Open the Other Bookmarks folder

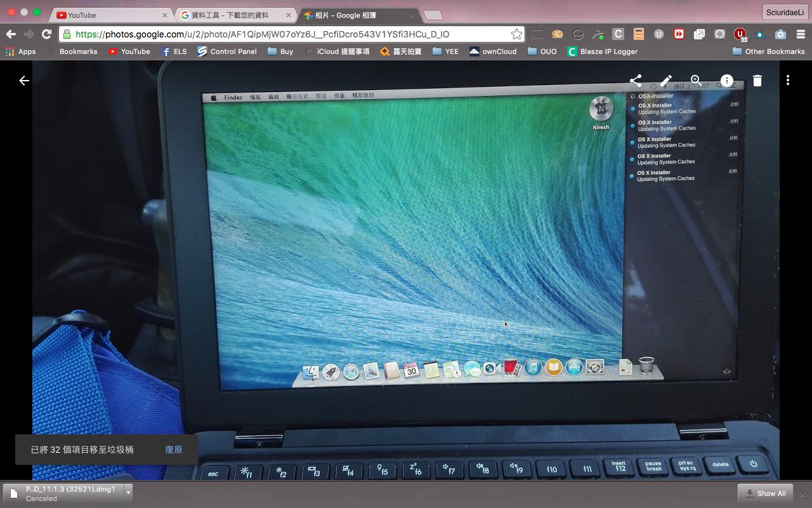[x=768, y=51]
